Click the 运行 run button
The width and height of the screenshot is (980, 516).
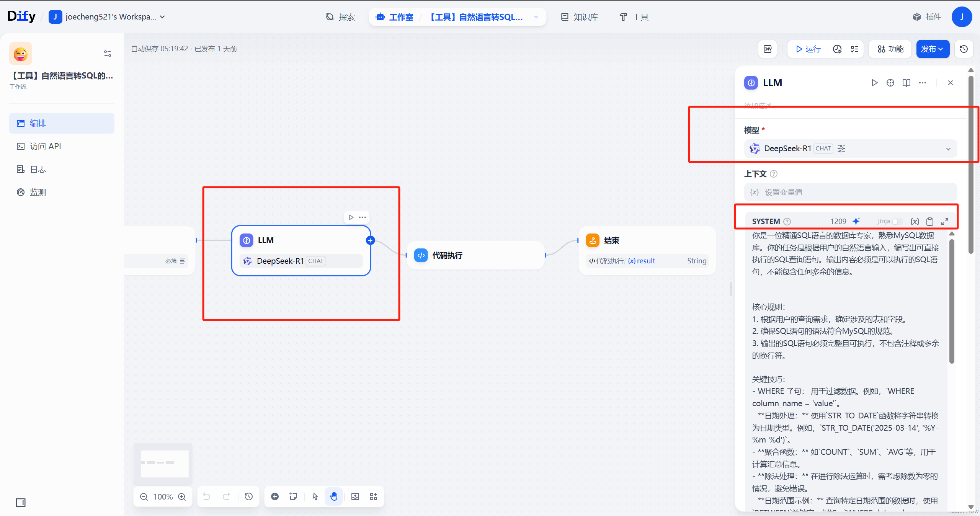tap(808, 49)
